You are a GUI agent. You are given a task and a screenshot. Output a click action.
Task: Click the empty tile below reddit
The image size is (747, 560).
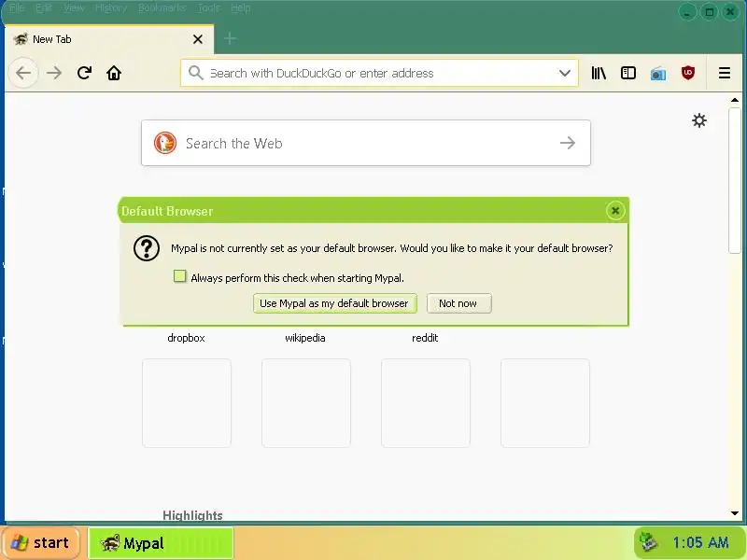(x=426, y=403)
